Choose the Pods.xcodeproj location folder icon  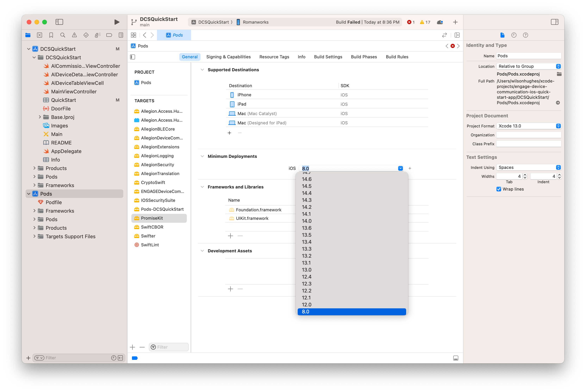tap(559, 74)
